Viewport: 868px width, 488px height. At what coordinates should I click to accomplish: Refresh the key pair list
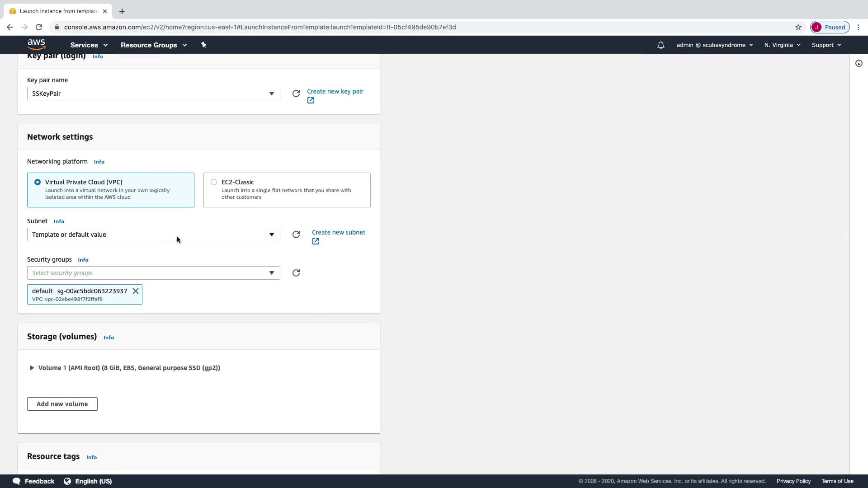tap(296, 94)
